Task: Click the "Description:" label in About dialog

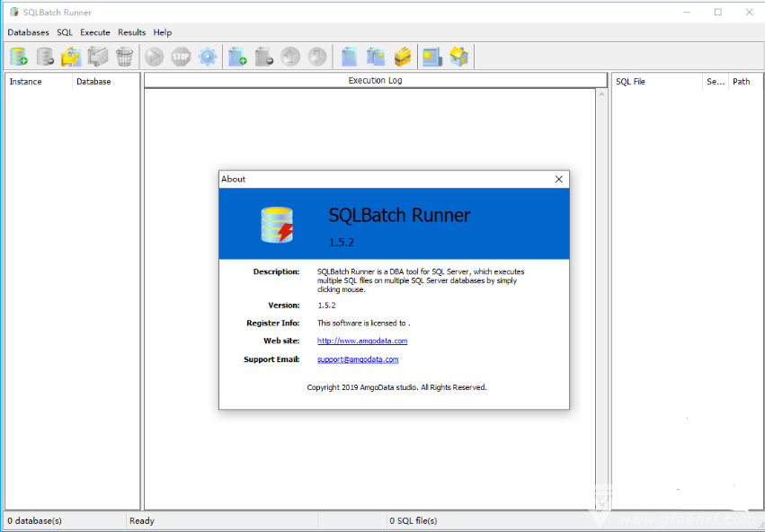Action: [x=276, y=271]
